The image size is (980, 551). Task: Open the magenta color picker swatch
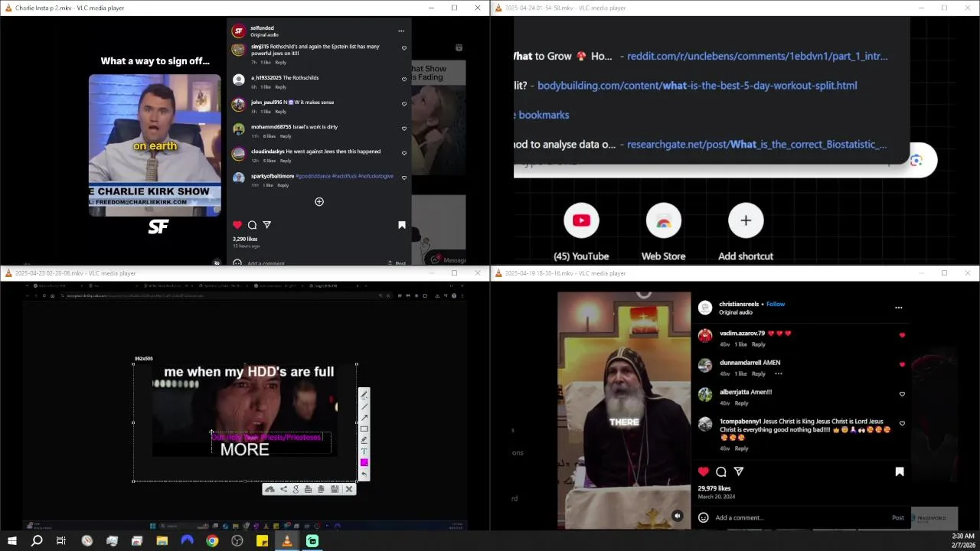[x=364, y=462]
